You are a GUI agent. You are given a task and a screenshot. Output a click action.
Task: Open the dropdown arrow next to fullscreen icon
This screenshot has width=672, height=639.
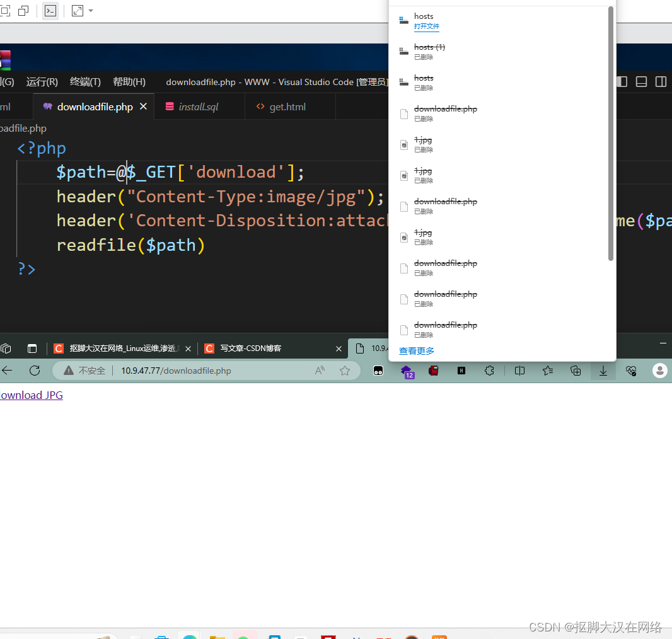(90, 11)
